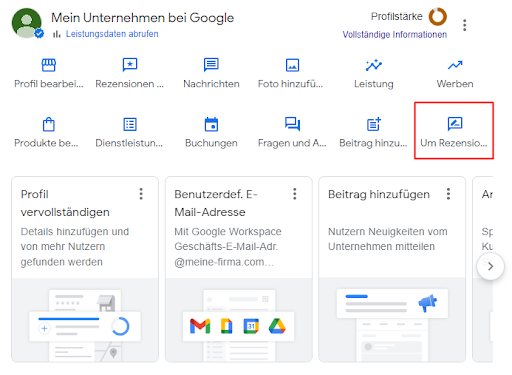
Task: Open Nachrichten message icon
Action: coord(211,65)
